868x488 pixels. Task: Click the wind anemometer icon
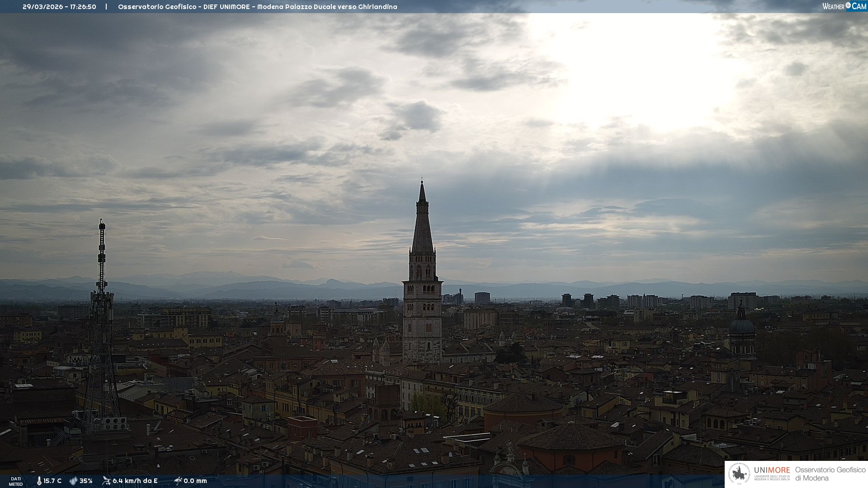(106, 481)
